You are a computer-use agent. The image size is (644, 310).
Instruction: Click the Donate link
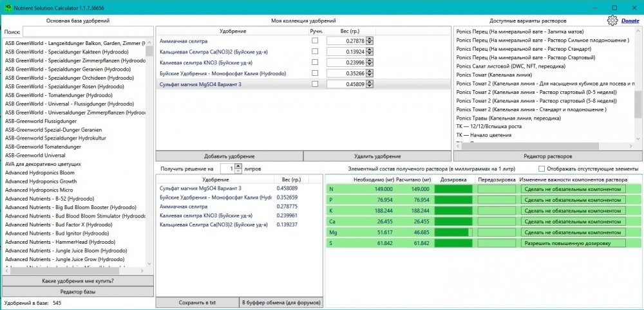click(x=630, y=21)
